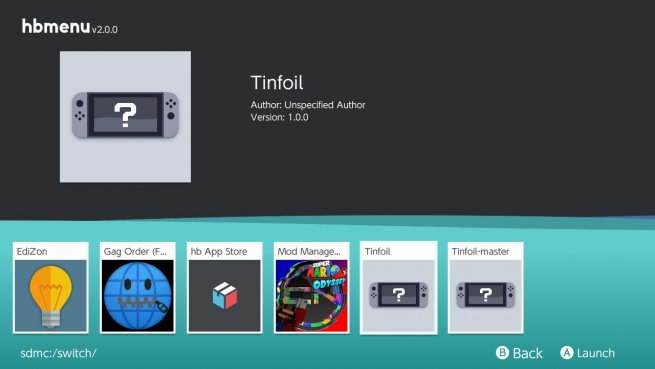Choose the Tinfoil-master app tile icon
Image resolution: width=655 pixels, height=369 pixels.
coord(485,295)
